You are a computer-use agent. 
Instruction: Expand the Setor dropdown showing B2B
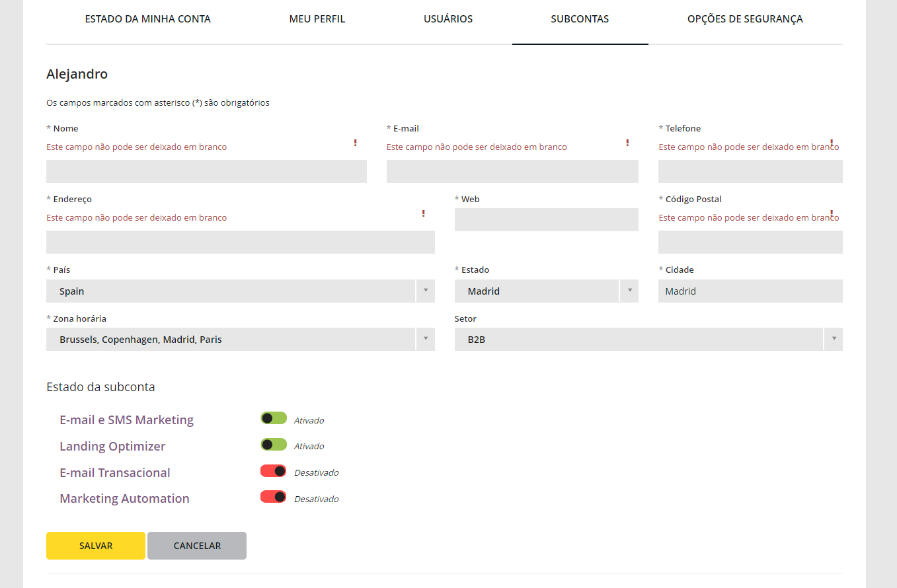(x=648, y=340)
